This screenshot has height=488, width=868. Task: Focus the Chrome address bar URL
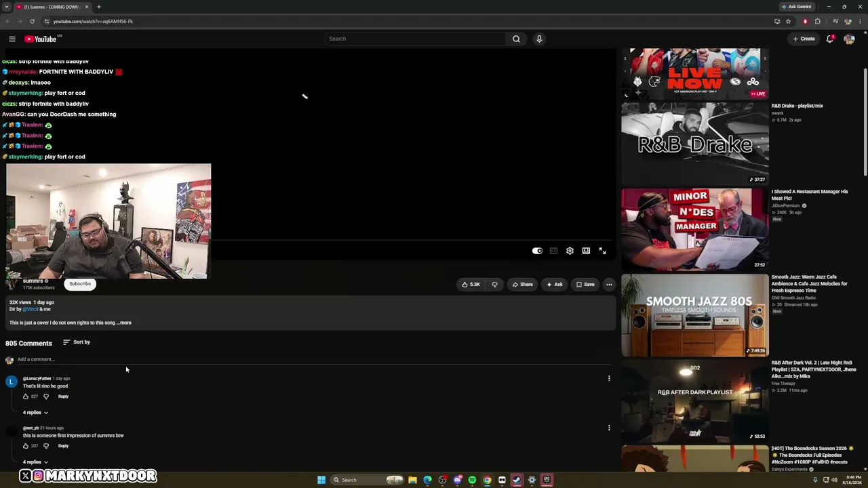click(93, 21)
